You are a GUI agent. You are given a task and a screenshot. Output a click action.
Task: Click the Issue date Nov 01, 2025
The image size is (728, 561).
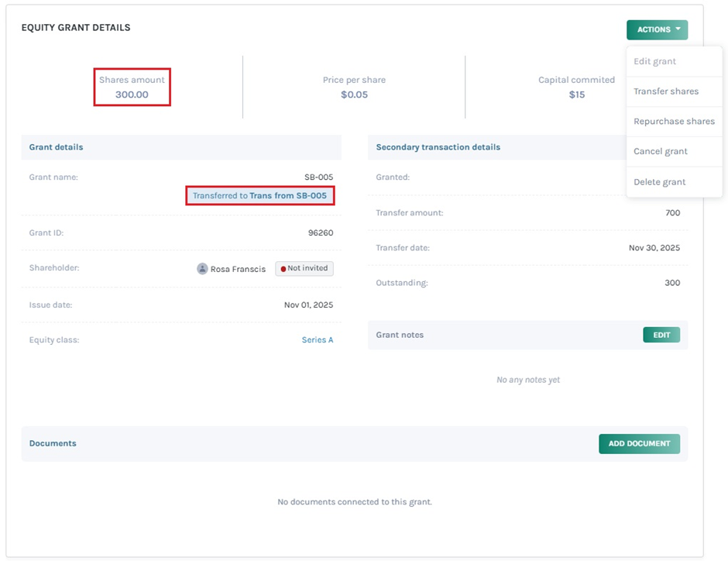tap(308, 305)
